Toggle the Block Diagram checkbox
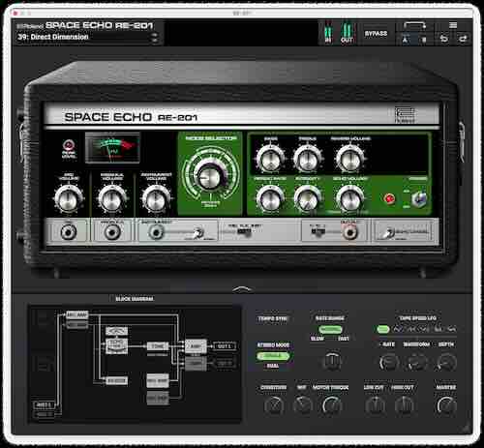The width and height of the screenshot is (484, 448). 111,299
